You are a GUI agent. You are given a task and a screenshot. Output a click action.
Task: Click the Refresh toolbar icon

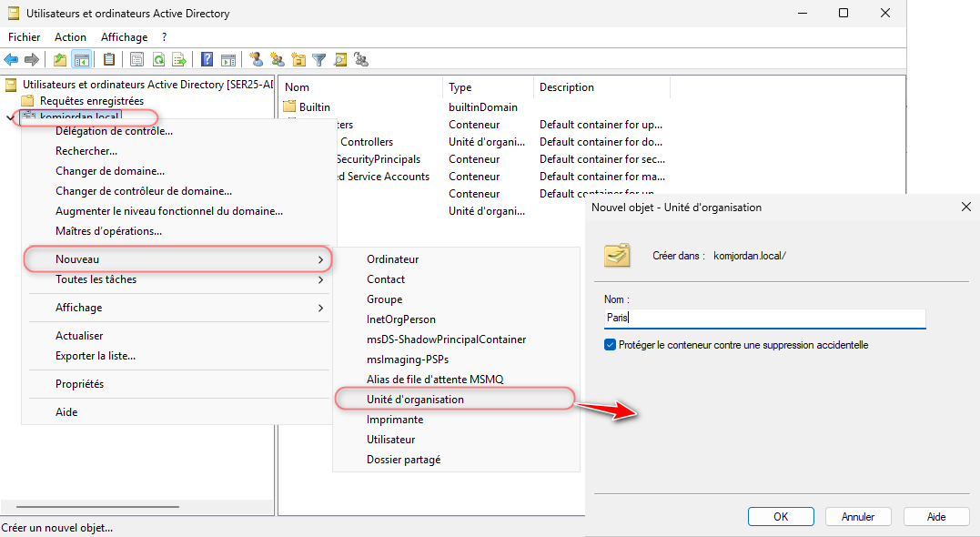(158, 60)
